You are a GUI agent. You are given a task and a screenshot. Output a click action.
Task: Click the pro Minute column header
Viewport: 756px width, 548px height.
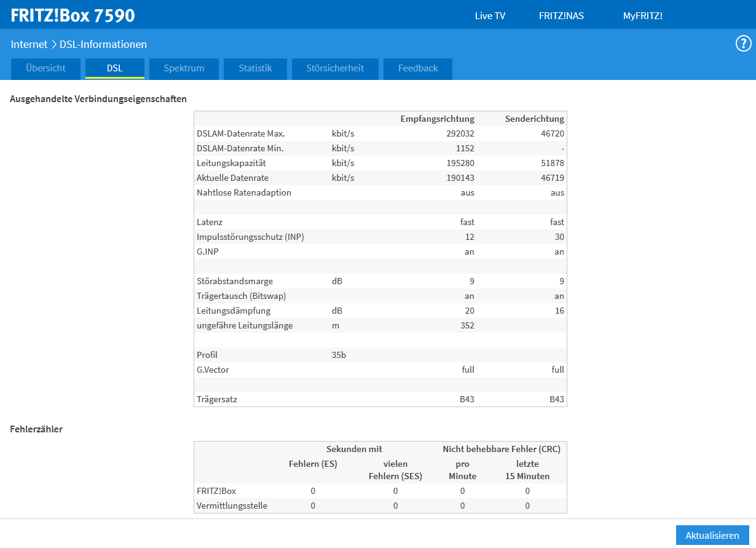462,470
